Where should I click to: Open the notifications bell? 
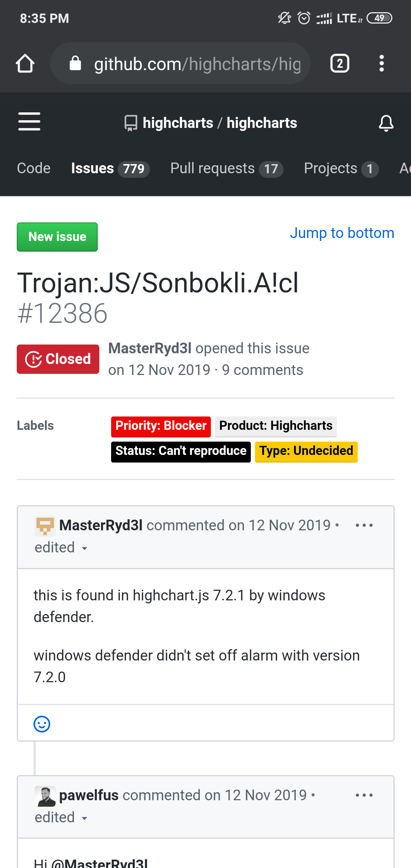[386, 123]
